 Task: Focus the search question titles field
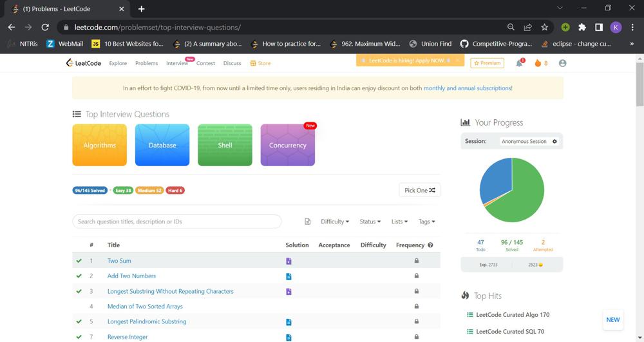(x=177, y=222)
